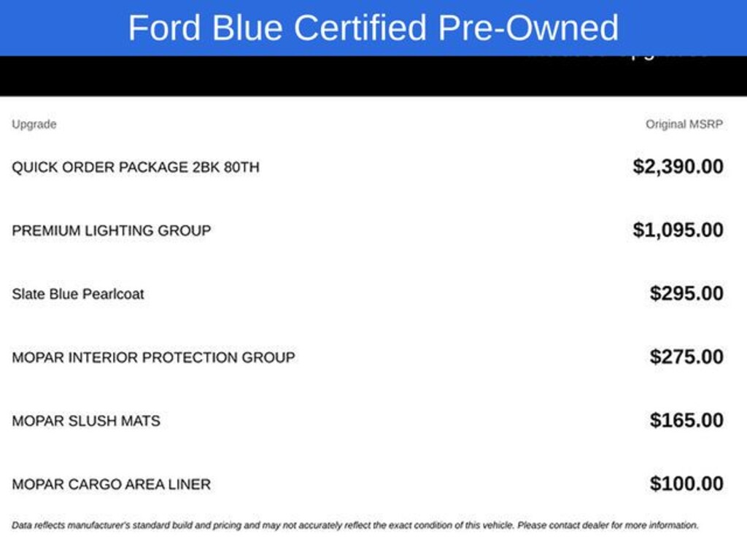Click the $1,095.00 price value
The image size is (747, 560).
678,230
